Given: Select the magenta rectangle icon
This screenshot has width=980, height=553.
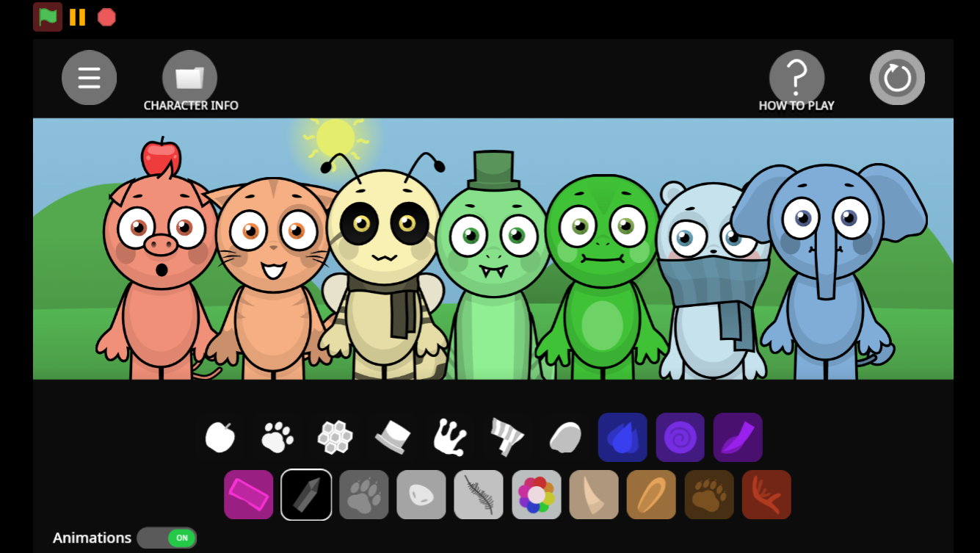Looking at the screenshot, I should (249, 495).
